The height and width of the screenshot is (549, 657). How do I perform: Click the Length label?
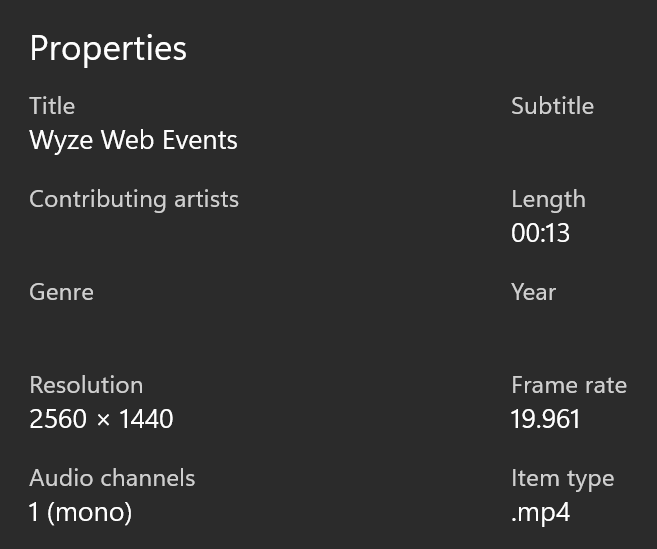coord(548,199)
